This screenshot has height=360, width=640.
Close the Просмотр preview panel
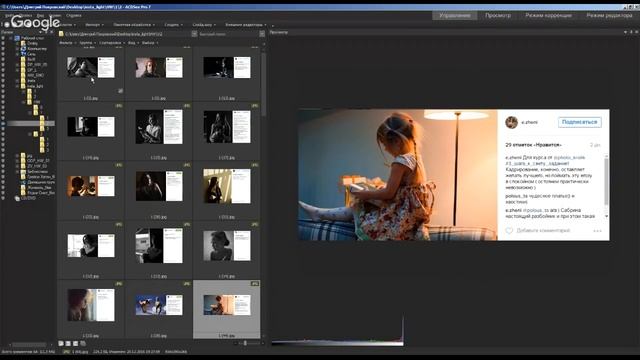(636, 32)
